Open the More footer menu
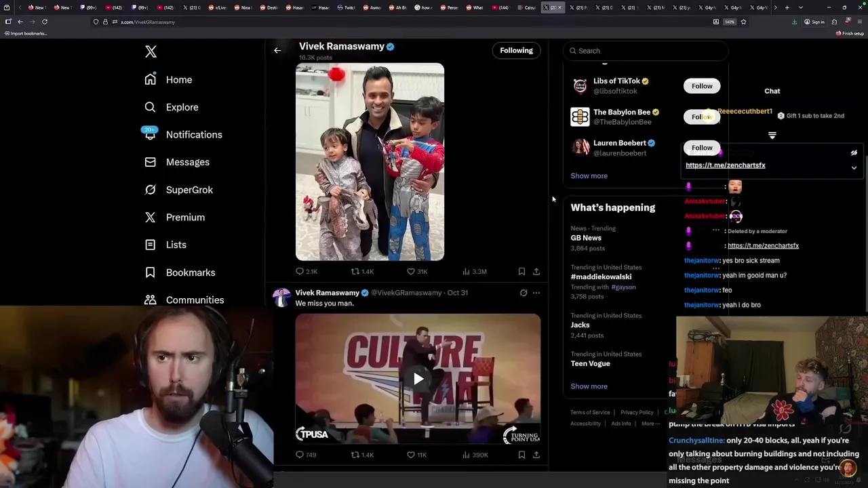 tap(650, 424)
